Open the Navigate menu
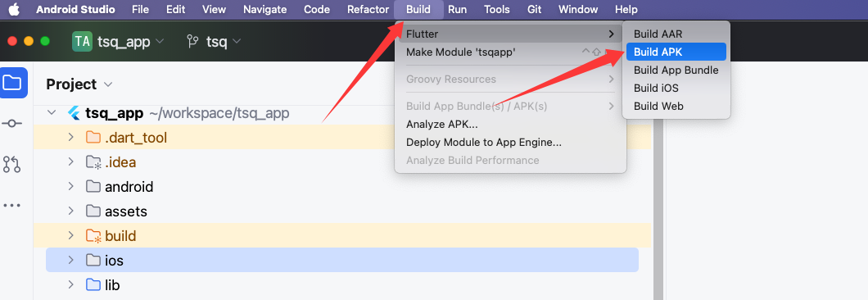 point(265,10)
